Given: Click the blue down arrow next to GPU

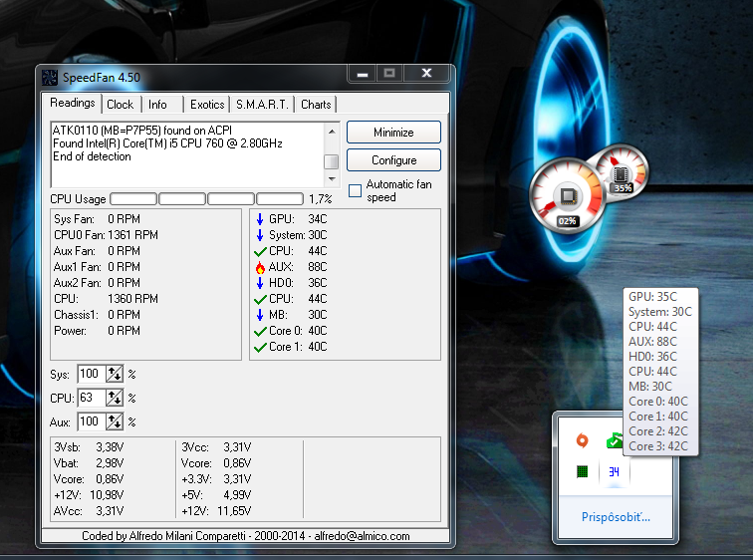Looking at the screenshot, I should (x=260, y=219).
